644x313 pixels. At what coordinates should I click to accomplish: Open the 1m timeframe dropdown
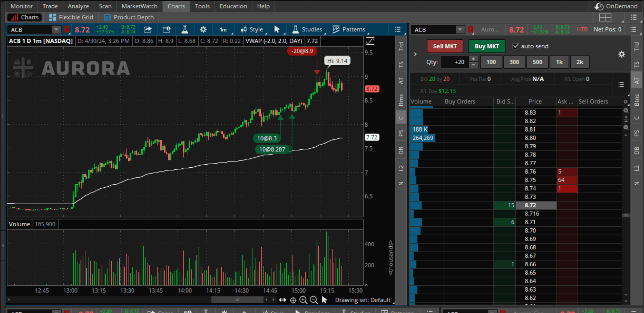pos(224,29)
